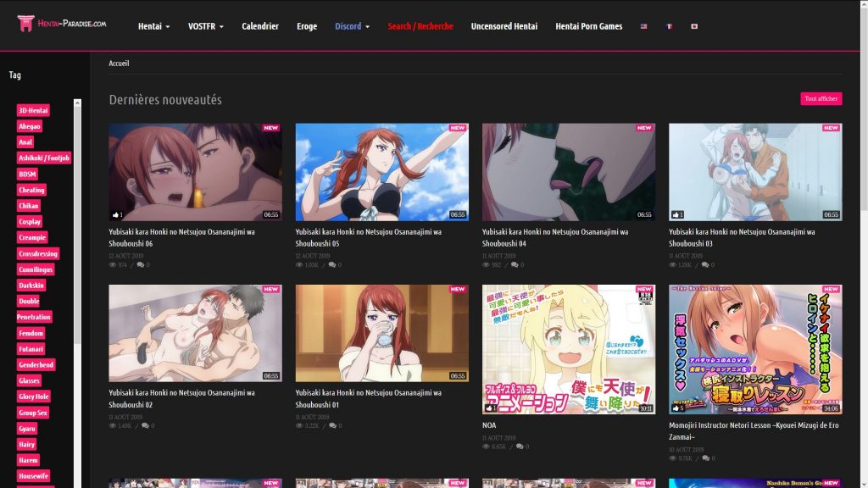868x488 pixels.
Task: Click the views eye icon under Shouboushi 06
Action: pos(113,264)
